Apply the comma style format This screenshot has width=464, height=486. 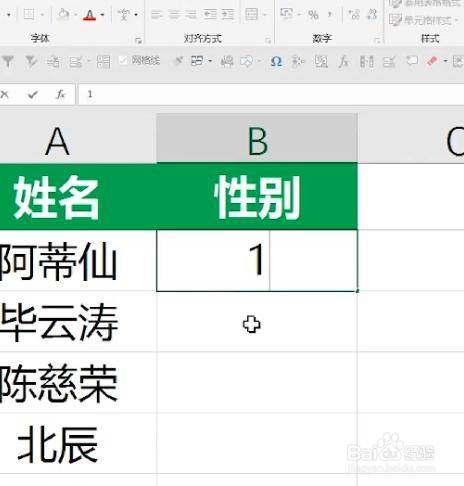pos(330,14)
